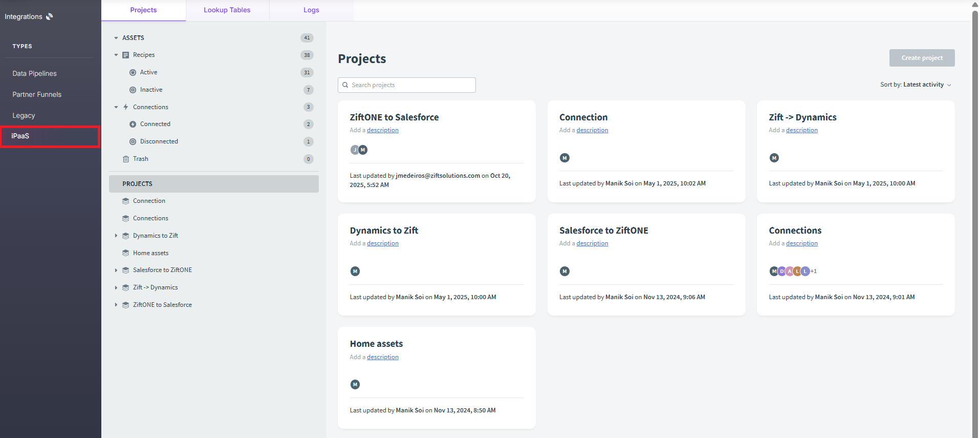Image resolution: width=980 pixels, height=438 pixels.
Task: Click the M avatar on Zift -> Dynamics card
Action: click(774, 158)
